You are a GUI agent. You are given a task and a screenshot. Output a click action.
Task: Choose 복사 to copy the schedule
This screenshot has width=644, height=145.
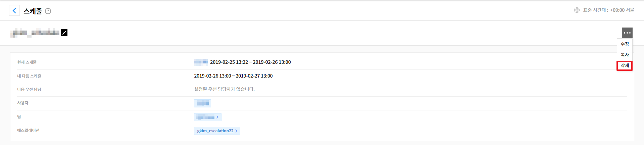625,54
